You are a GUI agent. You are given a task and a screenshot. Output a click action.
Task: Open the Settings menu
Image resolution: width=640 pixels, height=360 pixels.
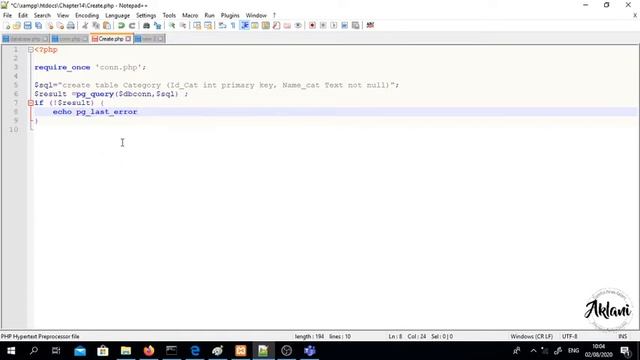[x=146, y=16]
